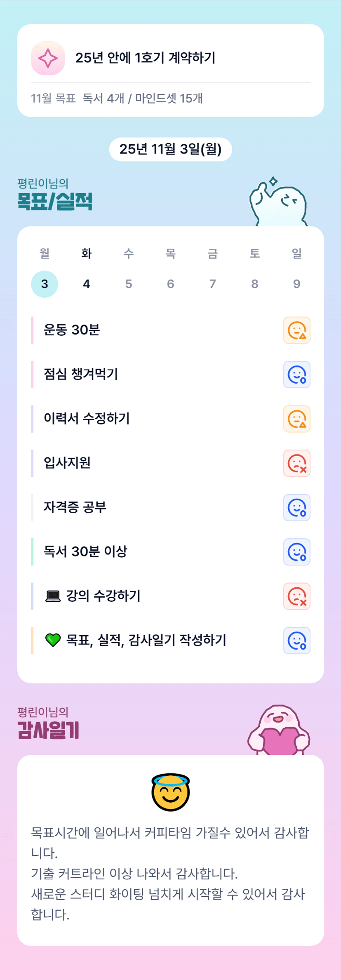Toggle status face icon for 점심 챙겨먹기
The width and height of the screenshot is (341, 980).
(x=296, y=375)
